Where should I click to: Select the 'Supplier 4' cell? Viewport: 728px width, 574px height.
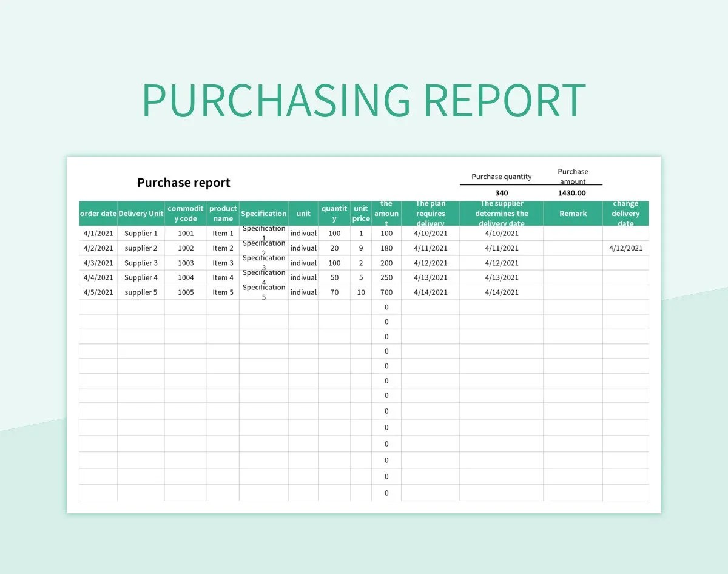click(x=141, y=277)
